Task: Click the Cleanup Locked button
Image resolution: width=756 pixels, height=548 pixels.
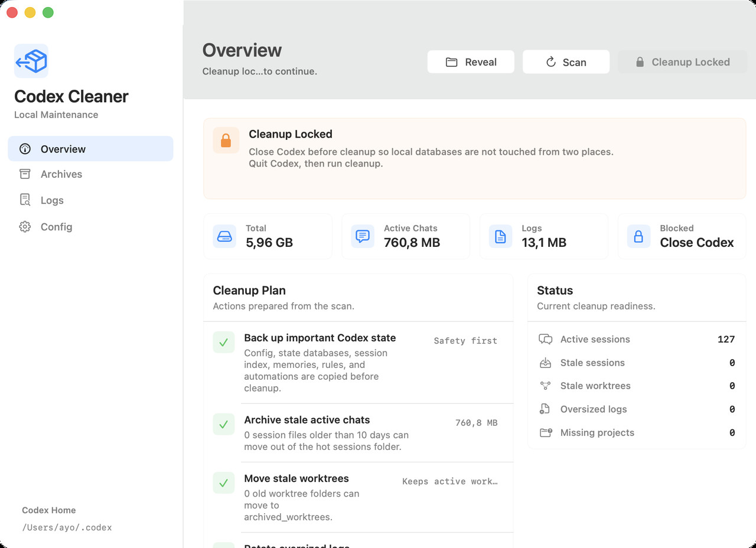Action: point(682,62)
